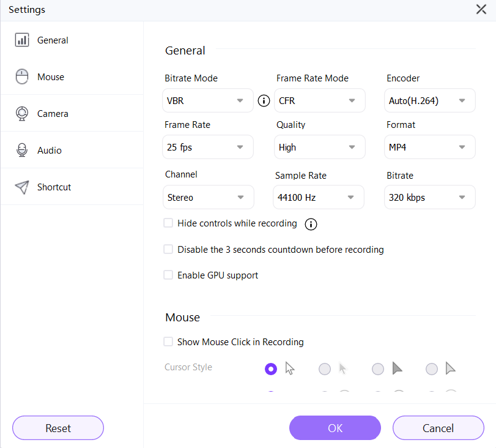Click the solid gray pointer cursor icon
This screenshot has width=496, height=448.
pos(397,368)
